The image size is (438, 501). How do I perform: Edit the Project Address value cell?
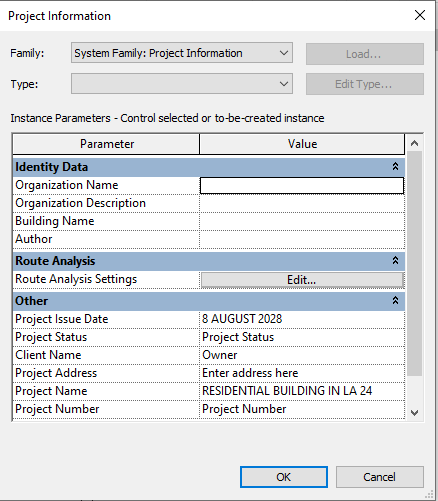point(302,373)
